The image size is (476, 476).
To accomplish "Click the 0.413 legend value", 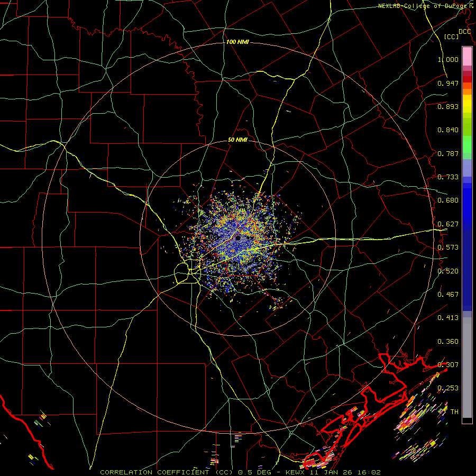I will click(x=448, y=318).
